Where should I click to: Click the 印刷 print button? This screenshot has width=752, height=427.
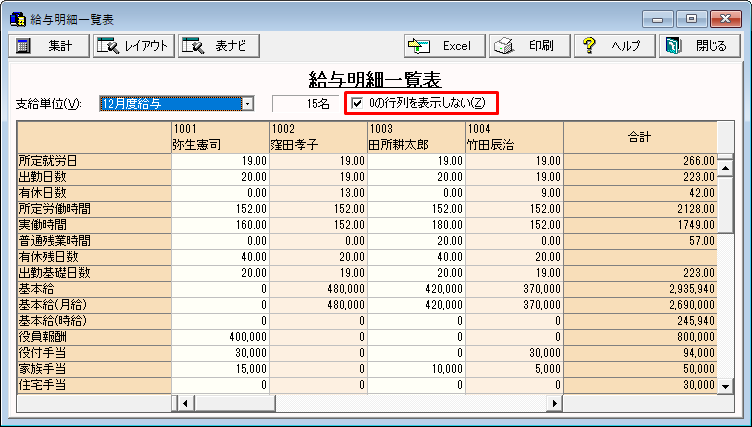tap(530, 46)
